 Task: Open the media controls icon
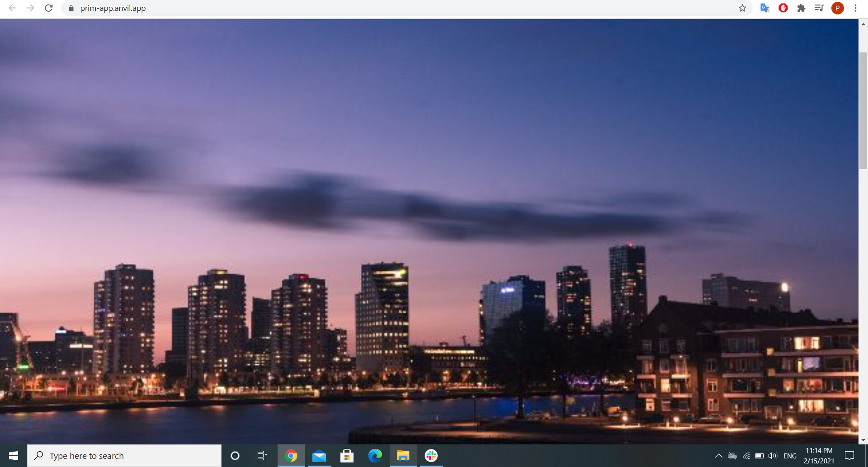tap(819, 8)
